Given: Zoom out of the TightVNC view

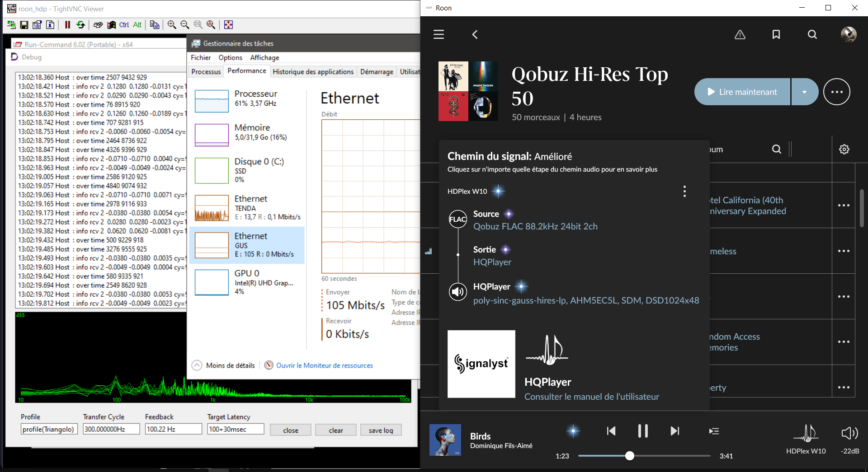Looking at the screenshot, I should (185, 25).
